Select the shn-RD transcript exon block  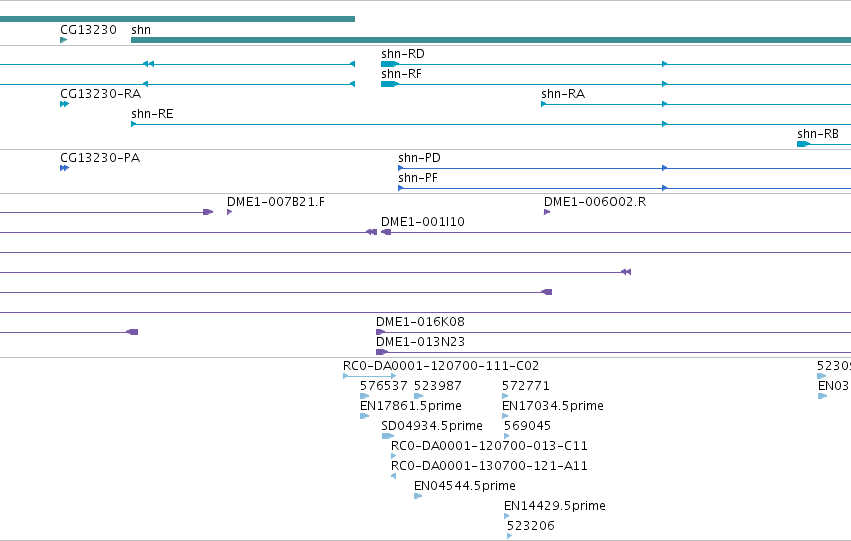390,64
